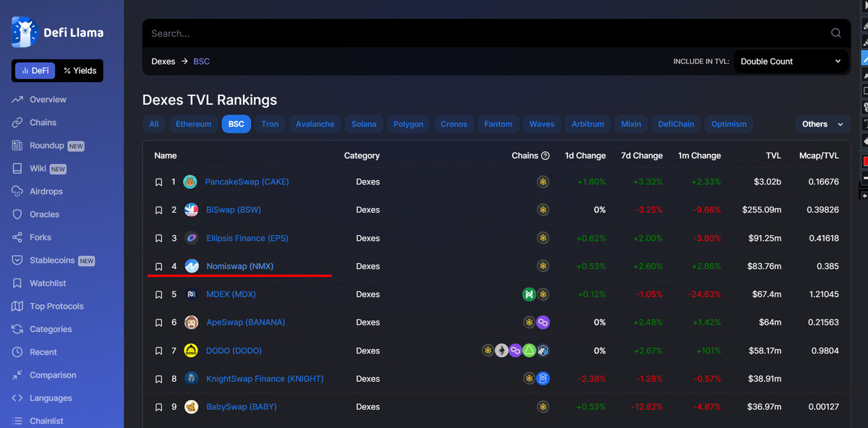The image size is (868, 428).
Task: Open Oracles in the sidebar
Action: pyautogui.click(x=35, y=215)
